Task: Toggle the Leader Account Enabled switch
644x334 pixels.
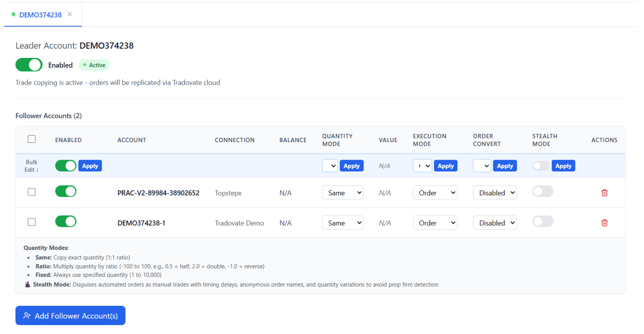Action: tap(29, 65)
